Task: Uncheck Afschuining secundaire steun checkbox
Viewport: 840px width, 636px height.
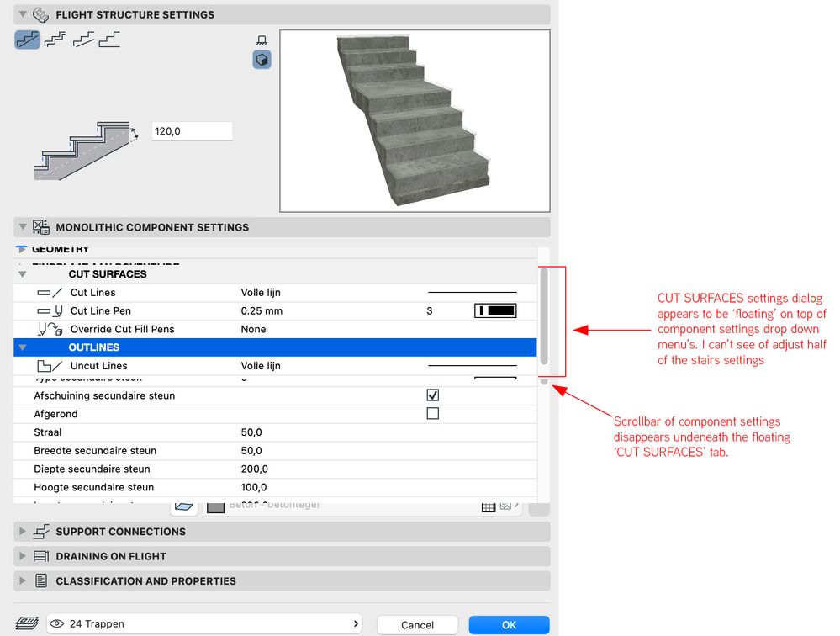Action: [x=433, y=395]
